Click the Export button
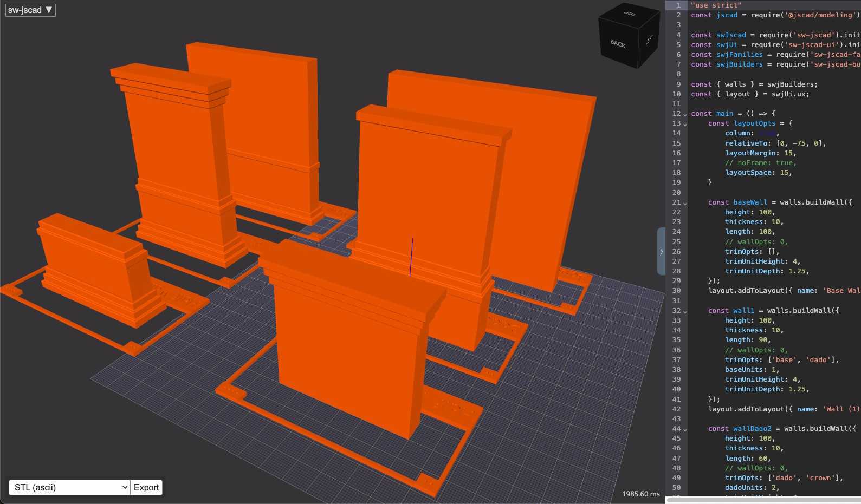This screenshot has height=504, width=861. 146,487
